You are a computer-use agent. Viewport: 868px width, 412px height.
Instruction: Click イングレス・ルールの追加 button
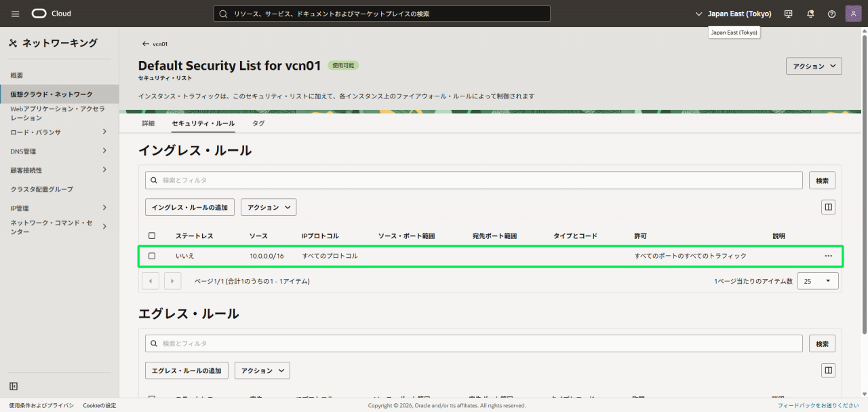click(190, 207)
